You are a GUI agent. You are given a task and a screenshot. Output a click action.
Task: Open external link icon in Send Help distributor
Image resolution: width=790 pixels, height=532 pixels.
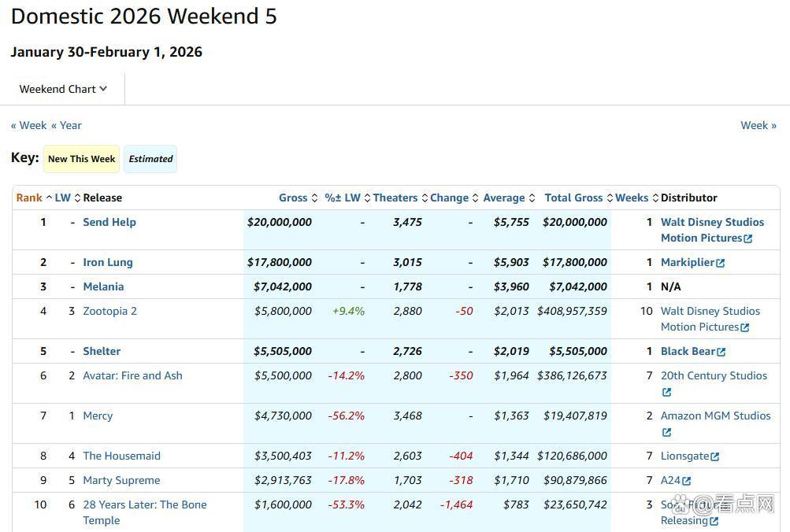pos(747,238)
